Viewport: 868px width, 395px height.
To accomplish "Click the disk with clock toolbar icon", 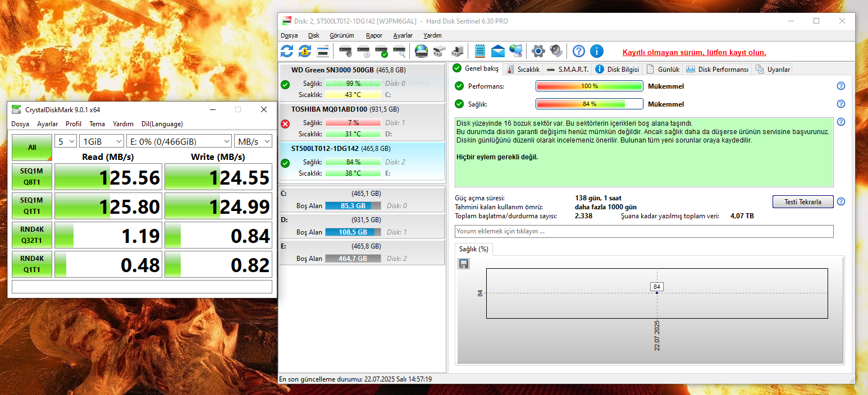I will coord(364,52).
